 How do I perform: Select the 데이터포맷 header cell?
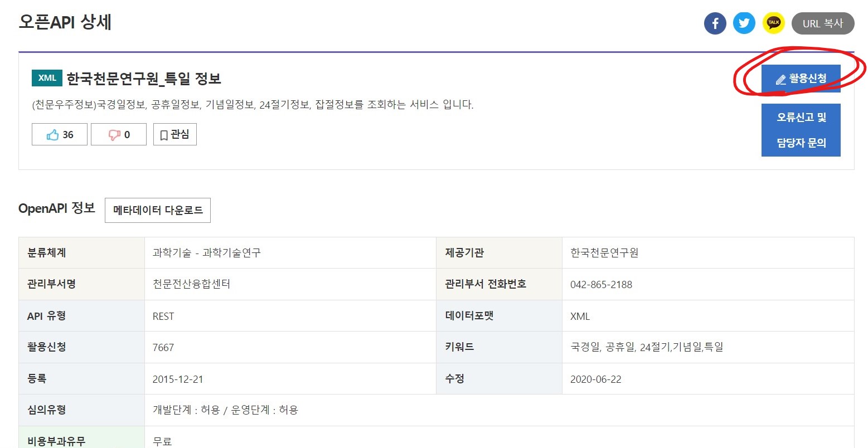(499, 315)
